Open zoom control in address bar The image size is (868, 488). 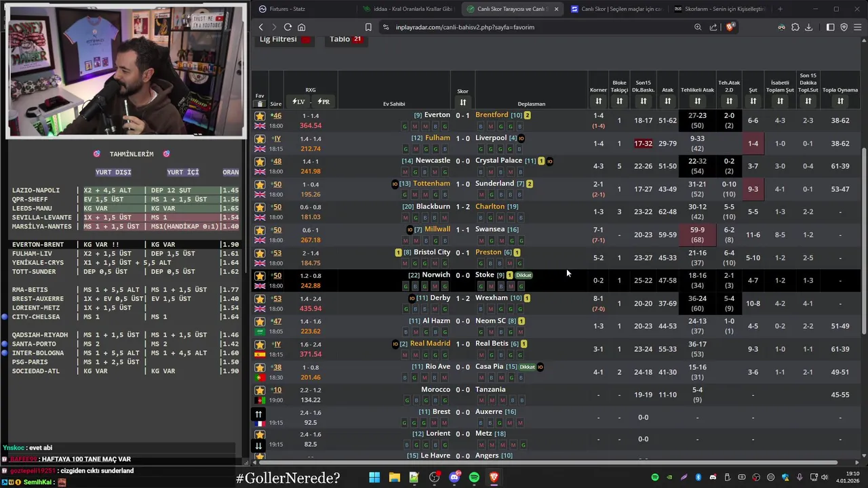[x=698, y=27]
